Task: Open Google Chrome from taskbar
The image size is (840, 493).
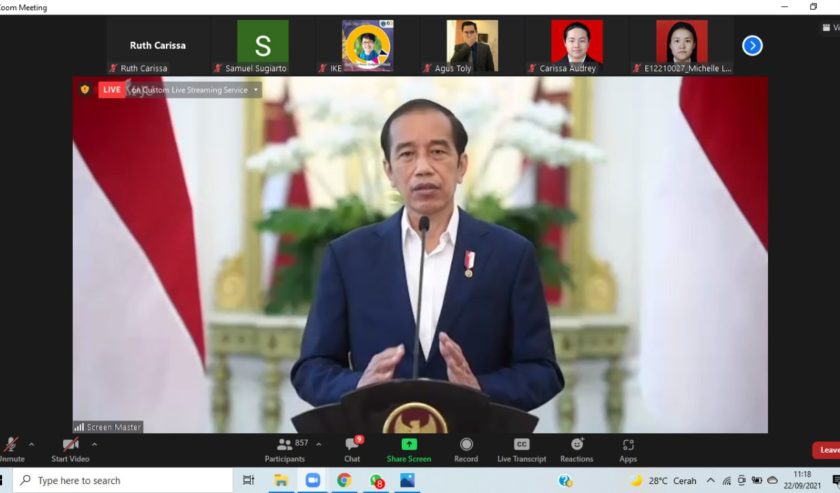Action: (344, 480)
